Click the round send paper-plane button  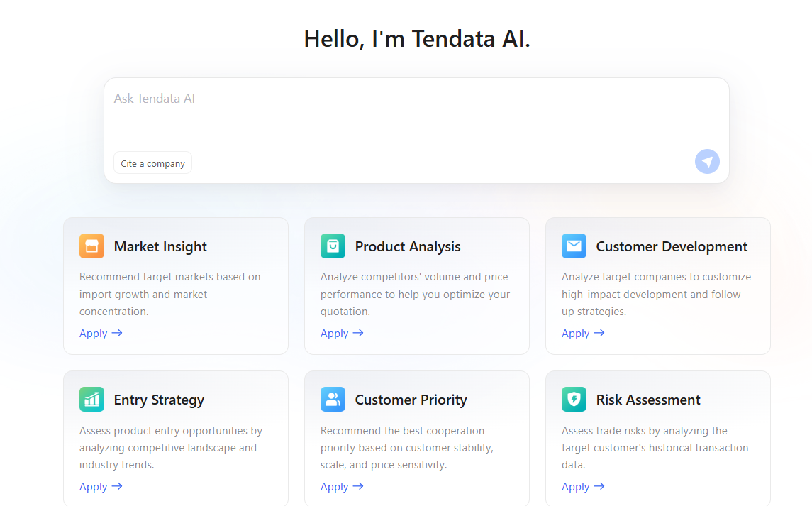[x=707, y=162]
